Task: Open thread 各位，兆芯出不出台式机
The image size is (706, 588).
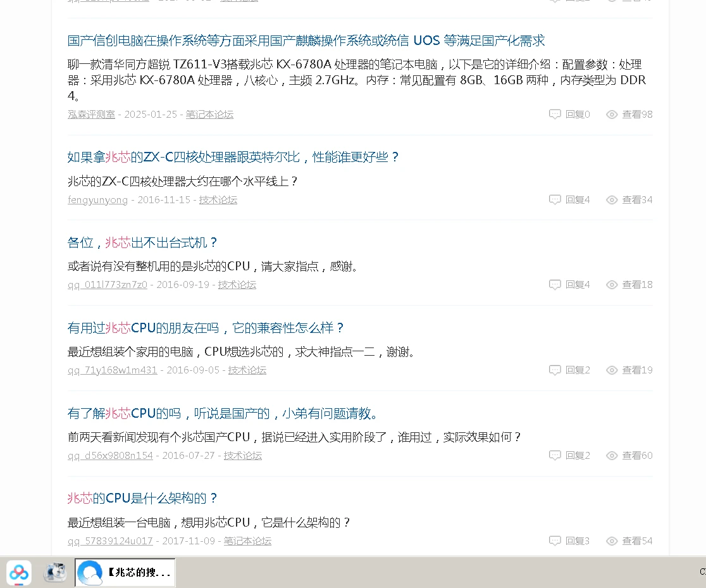Action: [x=142, y=242]
